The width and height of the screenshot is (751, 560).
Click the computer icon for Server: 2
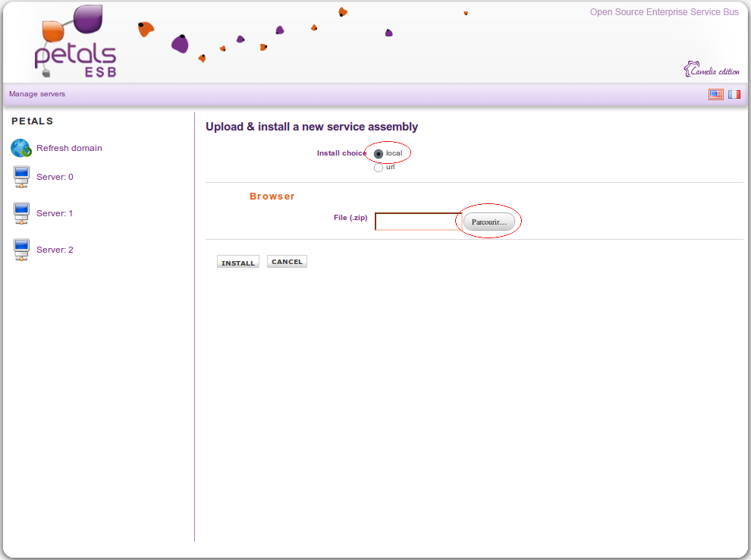[x=21, y=250]
